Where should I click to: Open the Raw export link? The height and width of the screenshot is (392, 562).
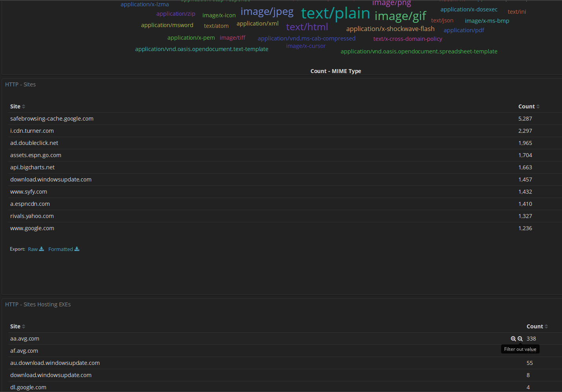[x=33, y=249]
